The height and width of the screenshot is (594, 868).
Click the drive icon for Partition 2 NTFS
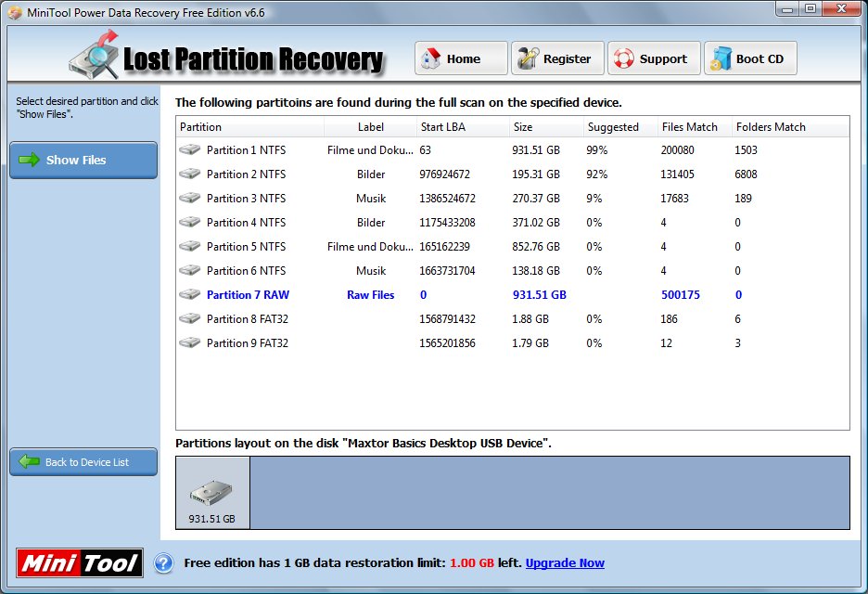click(189, 174)
